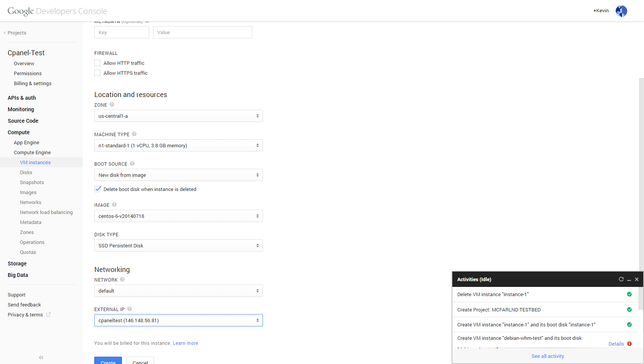Click the Network help icon
The width and height of the screenshot is (644, 364).
pos(122,279)
